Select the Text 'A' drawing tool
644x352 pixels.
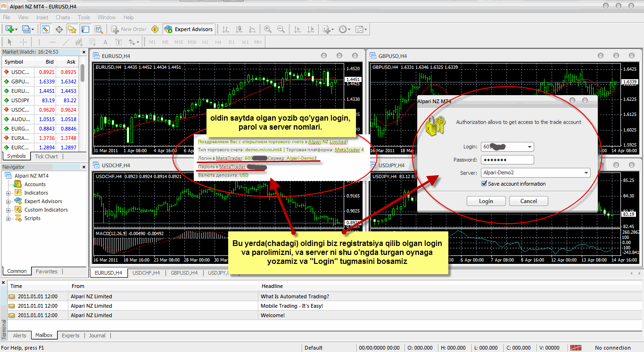click(x=106, y=42)
